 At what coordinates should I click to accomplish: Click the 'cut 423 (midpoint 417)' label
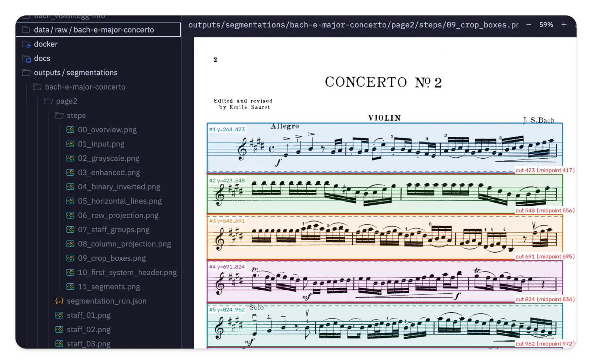[x=545, y=170]
